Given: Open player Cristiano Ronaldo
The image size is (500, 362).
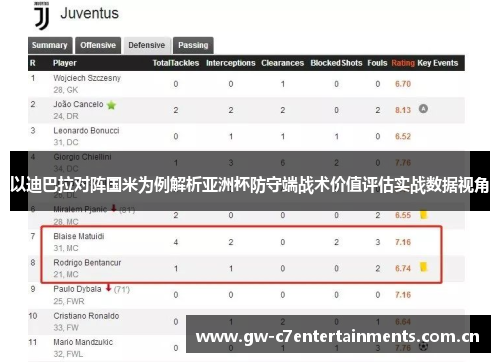Looking at the screenshot, I should [86, 316].
